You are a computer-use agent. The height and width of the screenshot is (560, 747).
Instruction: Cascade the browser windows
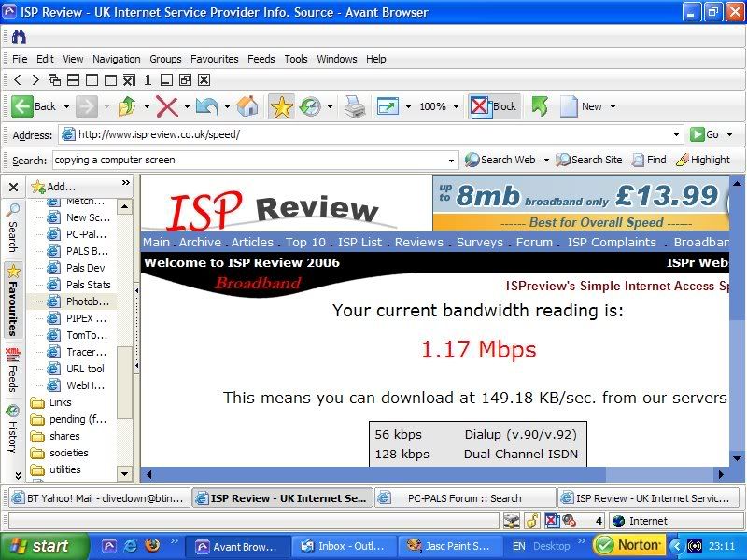[x=54, y=80]
